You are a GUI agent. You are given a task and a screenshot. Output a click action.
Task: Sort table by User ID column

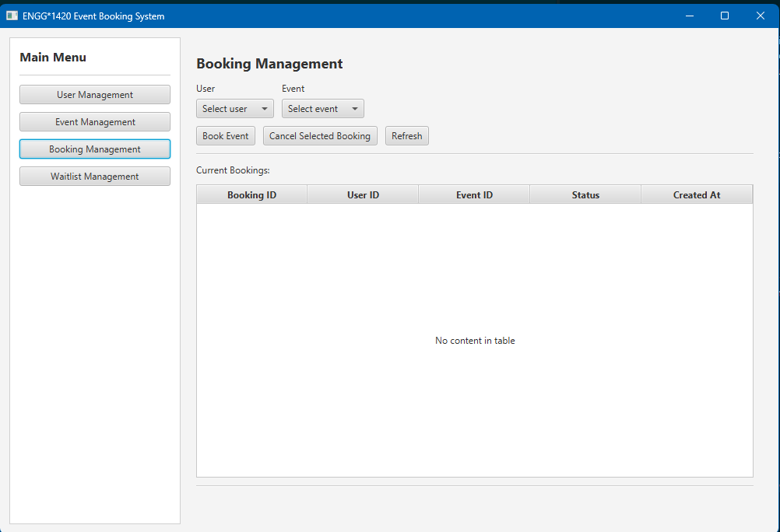pyautogui.click(x=363, y=195)
